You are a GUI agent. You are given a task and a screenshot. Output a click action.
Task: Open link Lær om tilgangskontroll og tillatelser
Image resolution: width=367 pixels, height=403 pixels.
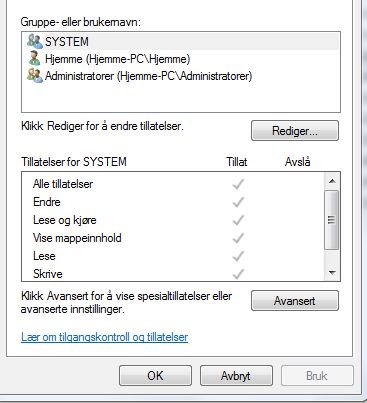click(x=105, y=337)
